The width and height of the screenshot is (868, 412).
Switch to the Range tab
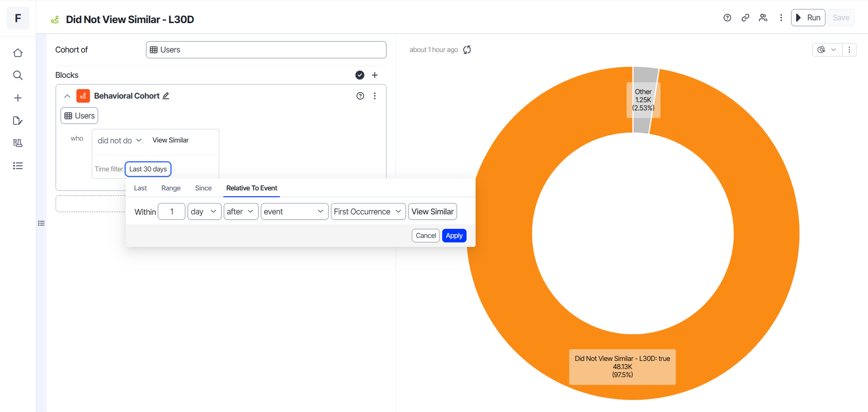point(171,188)
